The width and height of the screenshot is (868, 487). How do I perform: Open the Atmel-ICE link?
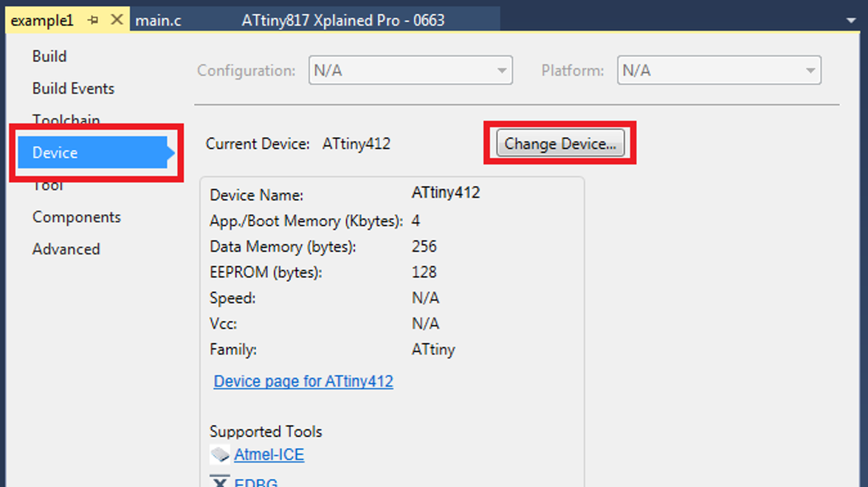269,455
